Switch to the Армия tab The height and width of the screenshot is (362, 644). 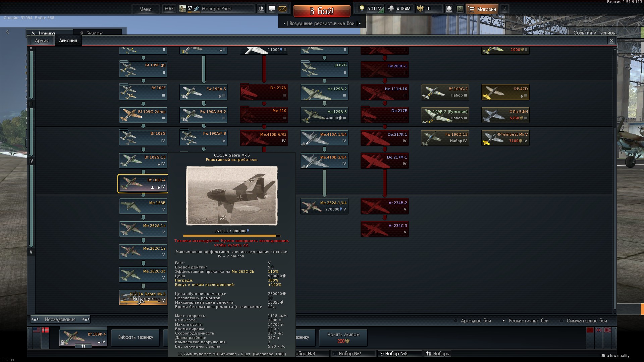[x=42, y=41]
